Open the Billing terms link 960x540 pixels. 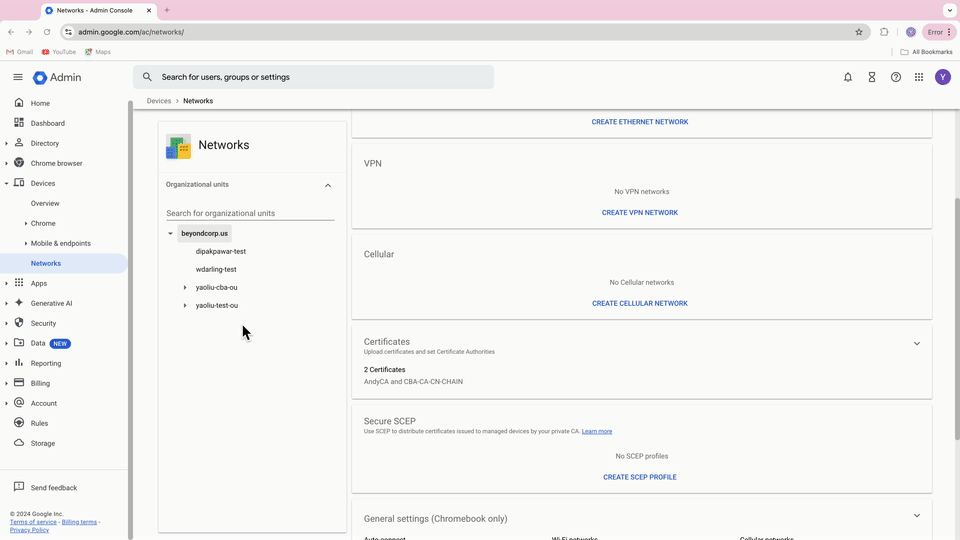[x=79, y=522]
